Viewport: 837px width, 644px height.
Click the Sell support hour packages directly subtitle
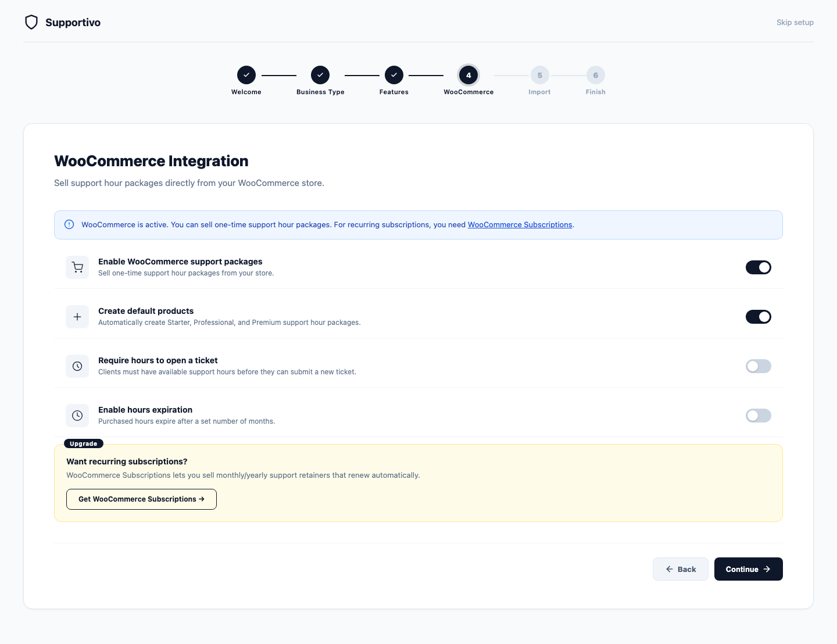click(189, 183)
